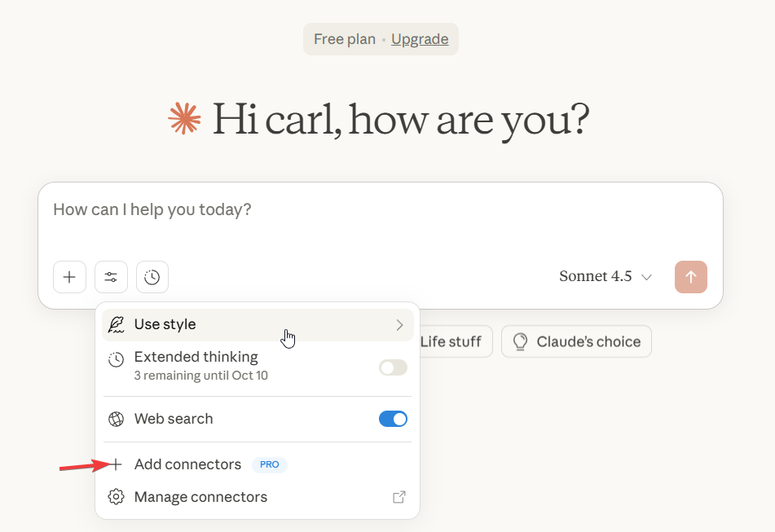The height and width of the screenshot is (532, 775).
Task: Expand the Use style submenu arrow
Action: 399,324
